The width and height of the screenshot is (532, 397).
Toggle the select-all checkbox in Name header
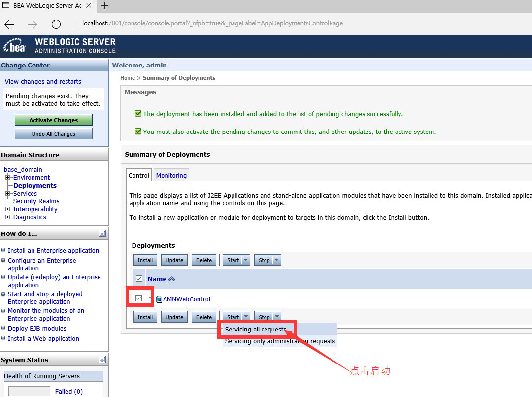[139, 279]
